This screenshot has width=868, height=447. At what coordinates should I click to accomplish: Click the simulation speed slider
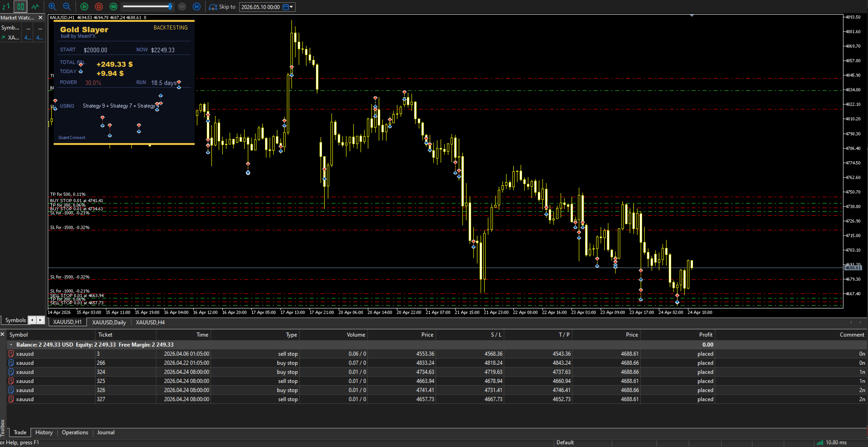coord(147,6)
